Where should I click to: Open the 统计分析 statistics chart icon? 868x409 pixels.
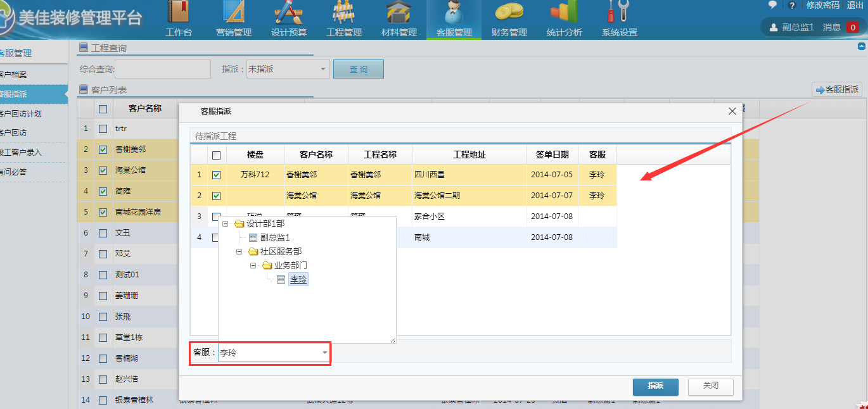click(x=564, y=13)
